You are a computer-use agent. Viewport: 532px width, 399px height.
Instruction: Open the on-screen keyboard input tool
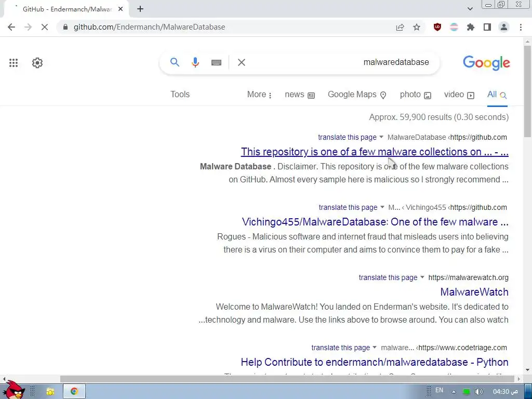pos(216,62)
